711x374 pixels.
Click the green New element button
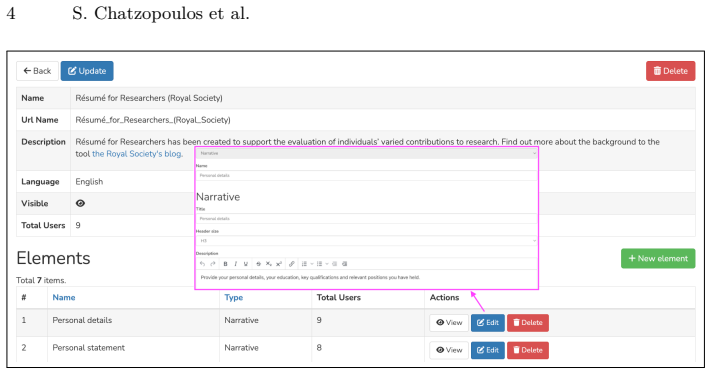point(658,258)
